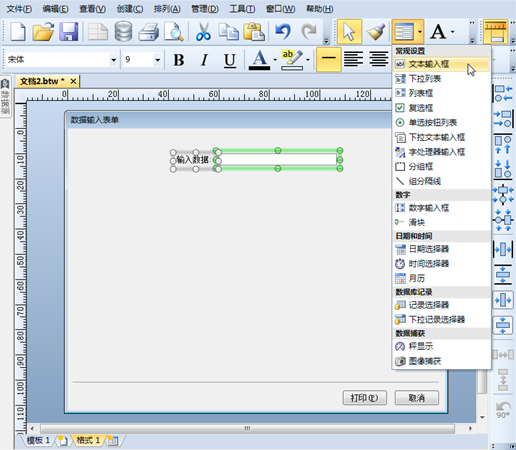Click the Undo arrow icon

point(283,32)
